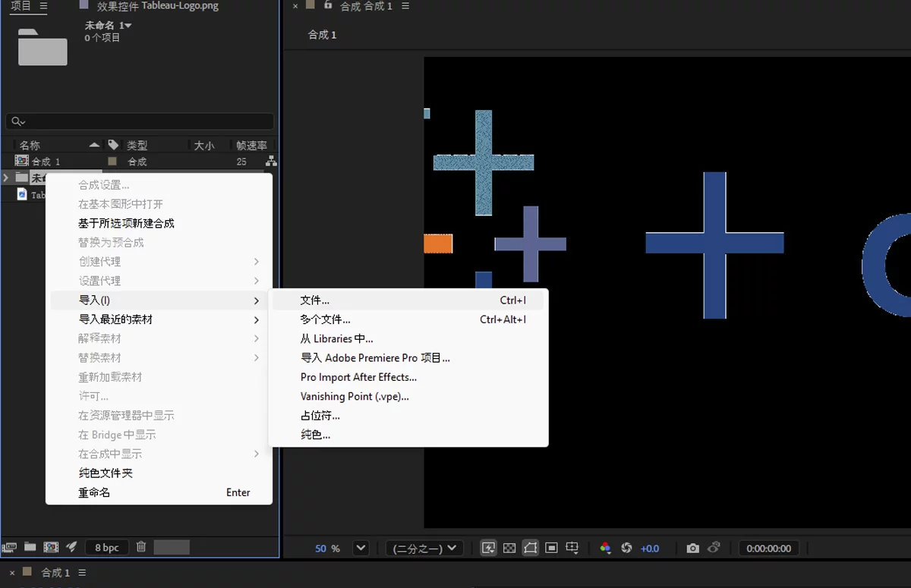911x588 pixels.
Task: Click the new folder icon in Project panel
Action: [30, 547]
